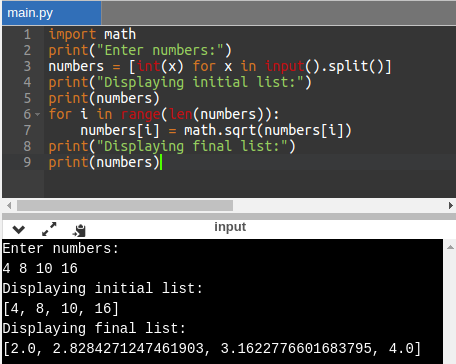Click line number 7 in the gutter
The height and width of the screenshot is (364, 456).
[27, 130]
